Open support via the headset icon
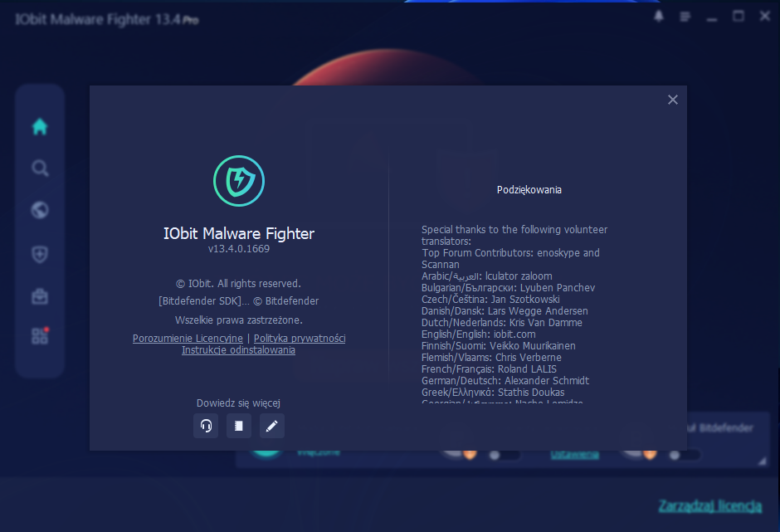The image size is (780, 532). [x=206, y=426]
